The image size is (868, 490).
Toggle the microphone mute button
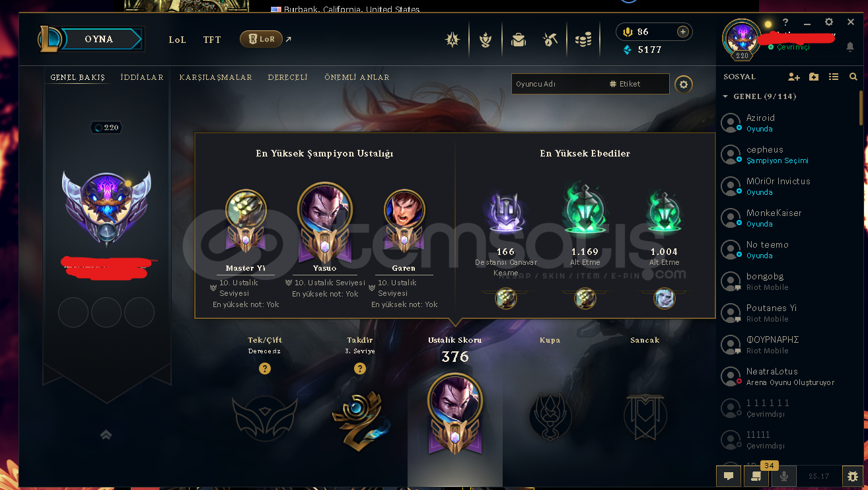784,475
